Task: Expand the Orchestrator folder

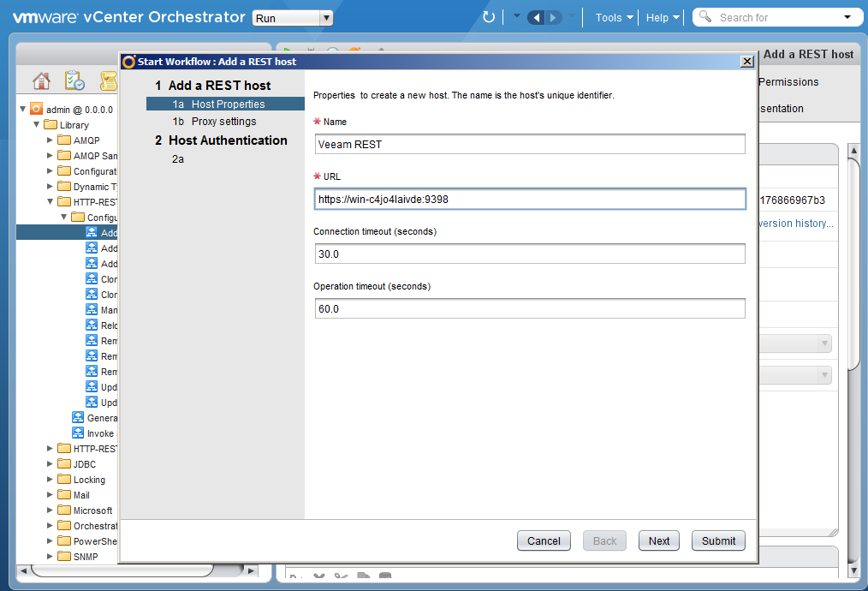Action: point(50,525)
